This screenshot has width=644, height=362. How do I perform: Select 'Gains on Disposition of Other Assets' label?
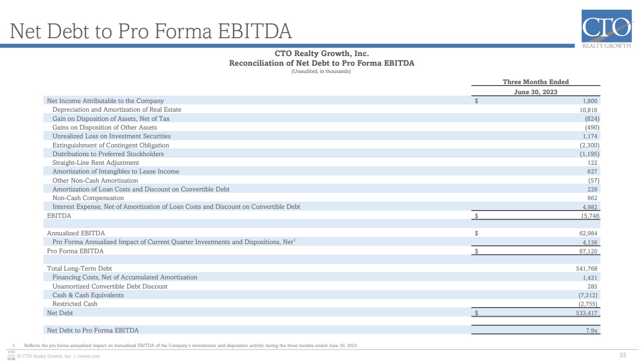(105, 127)
